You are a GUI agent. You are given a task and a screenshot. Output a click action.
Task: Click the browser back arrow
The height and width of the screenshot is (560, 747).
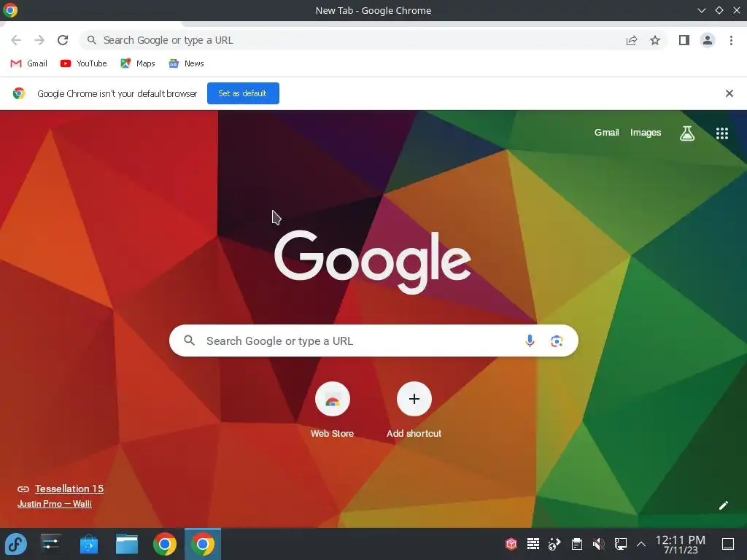click(16, 40)
